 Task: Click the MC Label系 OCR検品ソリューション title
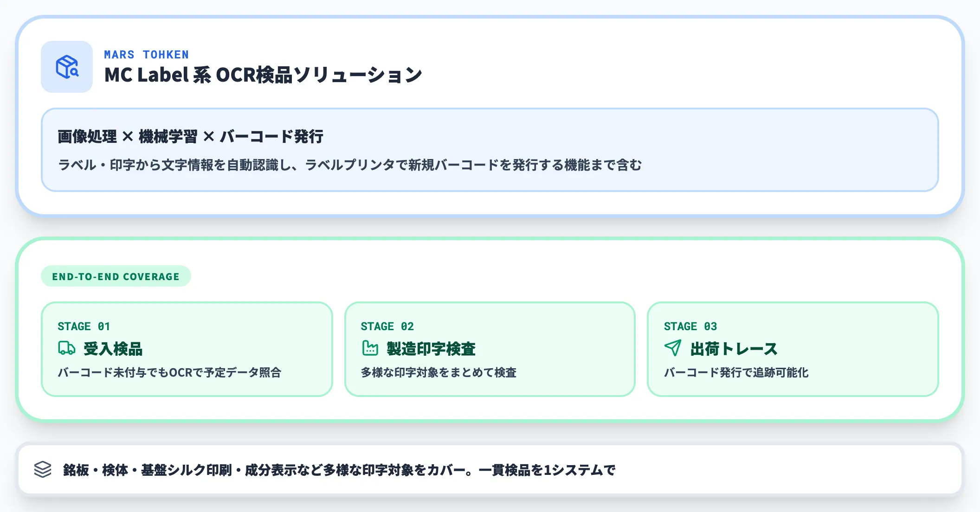pyautogui.click(x=263, y=75)
